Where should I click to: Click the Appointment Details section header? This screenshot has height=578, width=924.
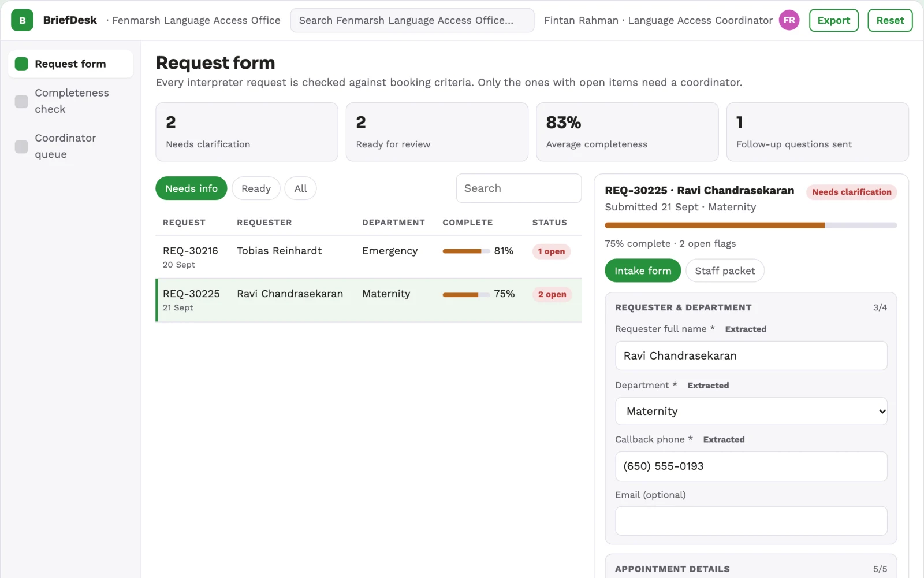click(672, 569)
